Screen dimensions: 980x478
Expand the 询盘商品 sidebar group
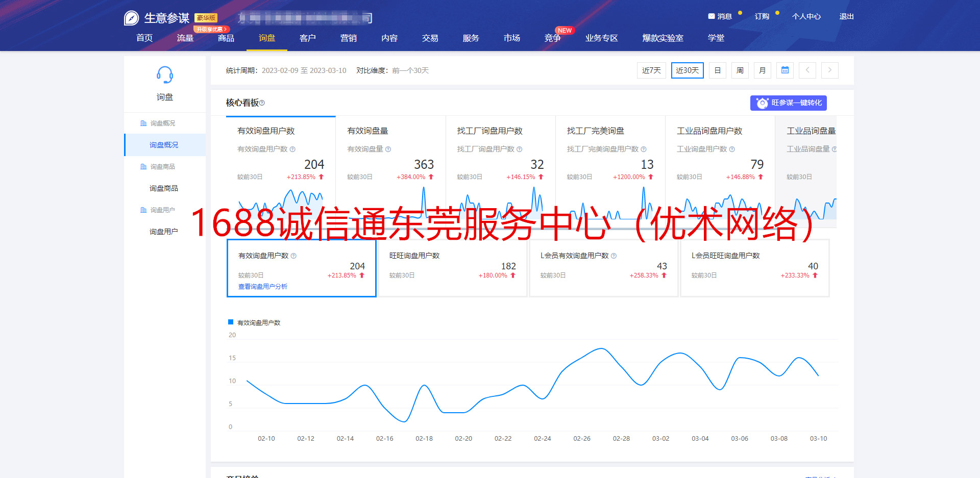162,167
